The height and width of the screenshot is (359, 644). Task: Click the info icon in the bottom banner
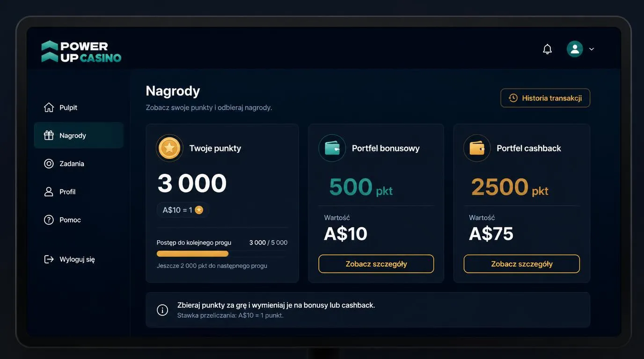coord(162,310)
